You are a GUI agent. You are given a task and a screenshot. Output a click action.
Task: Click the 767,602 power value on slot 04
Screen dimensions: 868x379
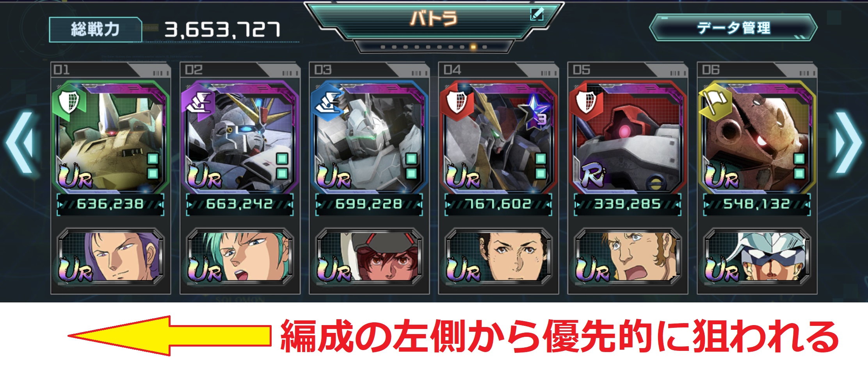(x=498, y=204)
